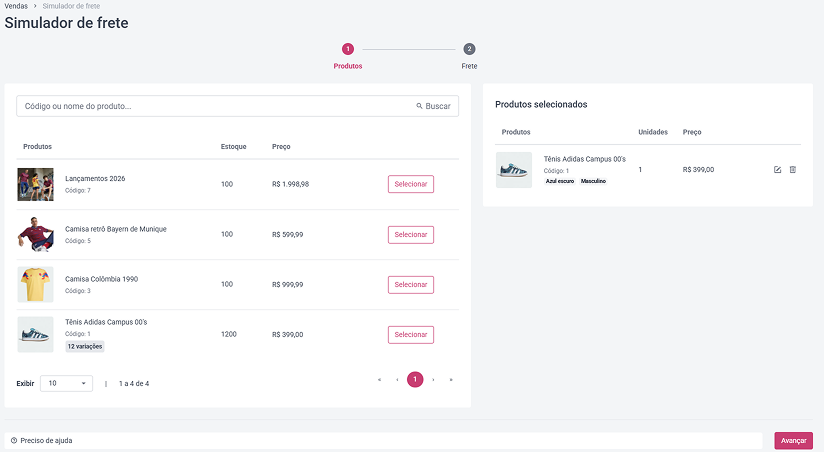
Task: Click the 12 variações badge
Action: (85, 346)
